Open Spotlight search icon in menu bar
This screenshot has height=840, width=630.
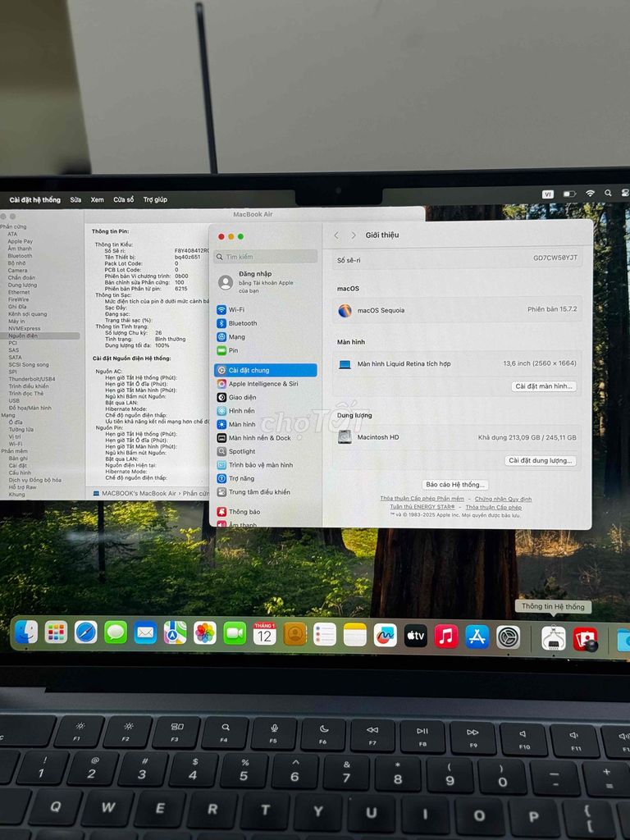(x=608, y=193)
